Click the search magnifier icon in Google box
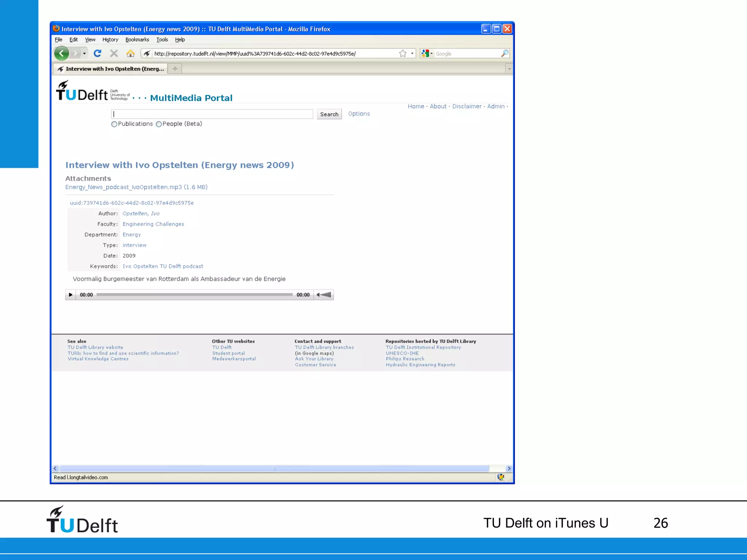This screenshot has width=747, height=560. pos(504,54)
